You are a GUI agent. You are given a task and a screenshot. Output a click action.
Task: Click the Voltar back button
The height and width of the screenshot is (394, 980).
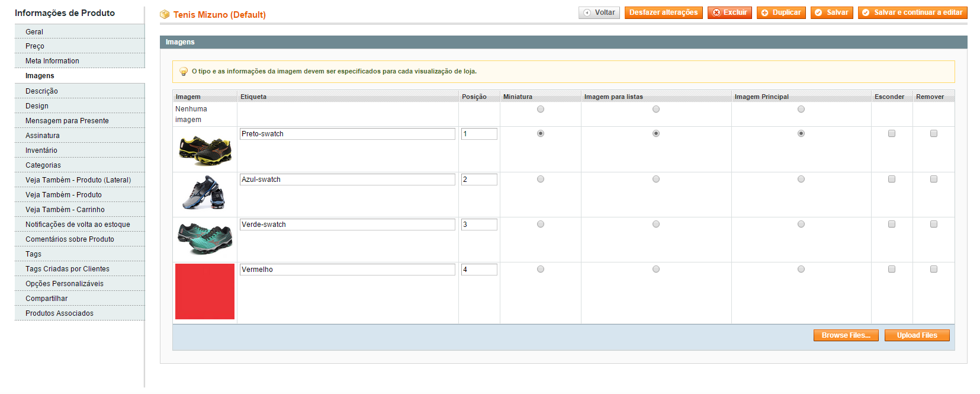(599, 12)
